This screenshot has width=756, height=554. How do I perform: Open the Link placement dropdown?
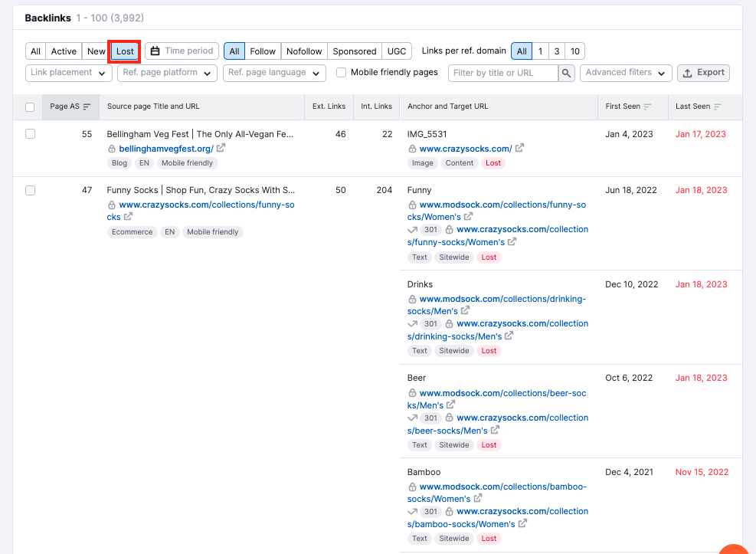click(x=68, y=73)
